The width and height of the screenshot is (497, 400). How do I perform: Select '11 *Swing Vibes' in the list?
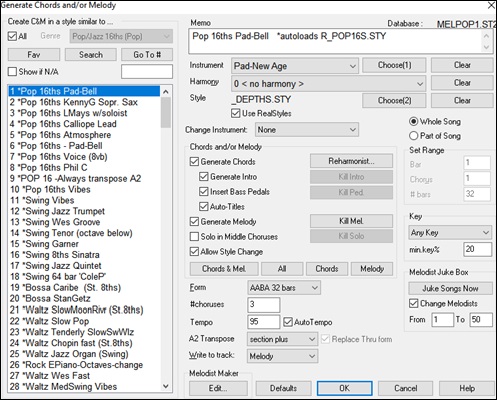[x=84, y=200]
